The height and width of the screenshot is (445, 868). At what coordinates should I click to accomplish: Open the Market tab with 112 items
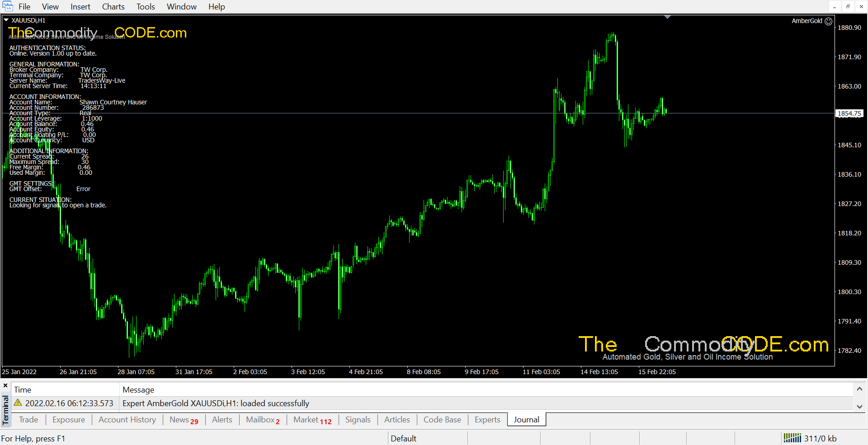coord(312,420)
